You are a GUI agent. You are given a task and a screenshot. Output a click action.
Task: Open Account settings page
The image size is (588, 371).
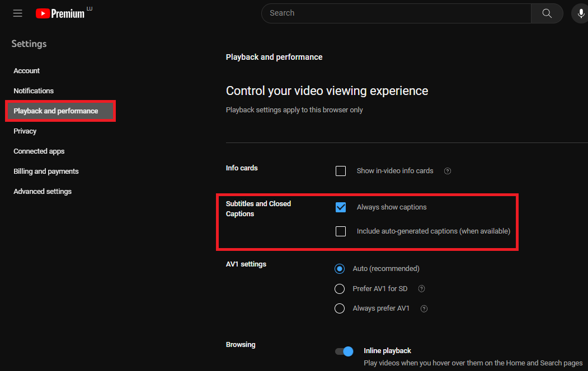[27, 71]
